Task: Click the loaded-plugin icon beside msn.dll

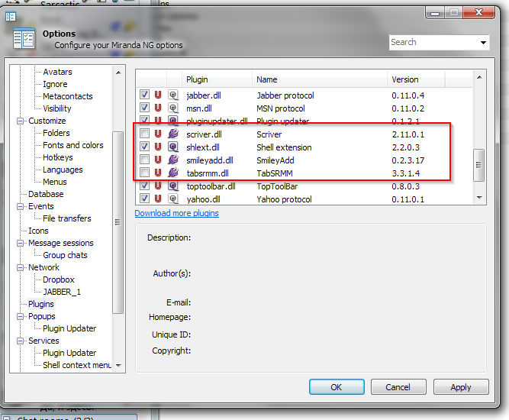Action: [x=173, y=108]
